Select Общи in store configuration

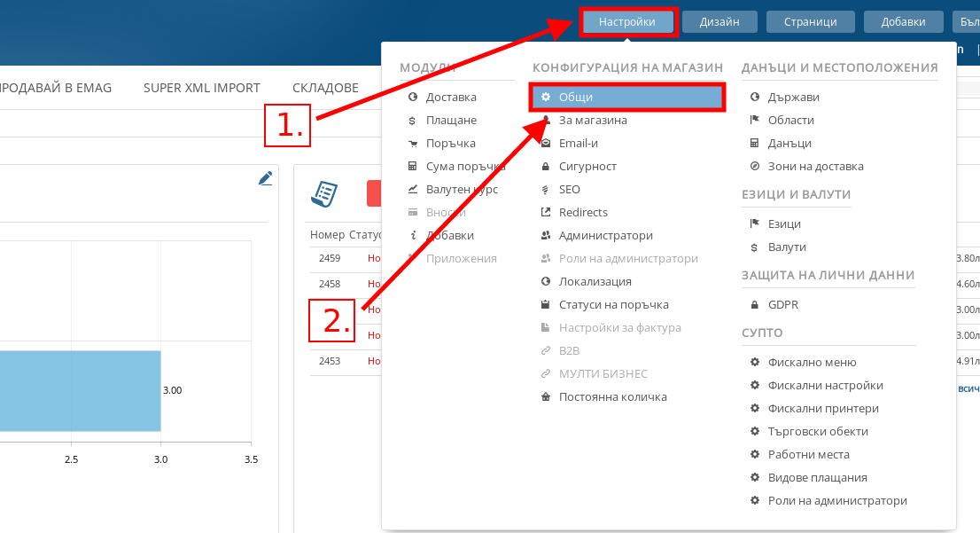click(627, 97)
